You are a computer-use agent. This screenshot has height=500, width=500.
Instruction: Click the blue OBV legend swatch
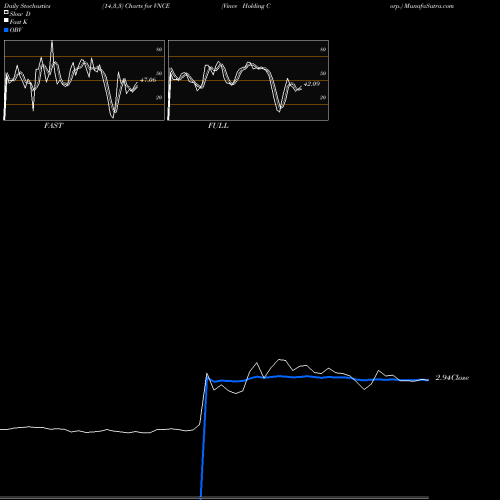(x=6, y=30)
